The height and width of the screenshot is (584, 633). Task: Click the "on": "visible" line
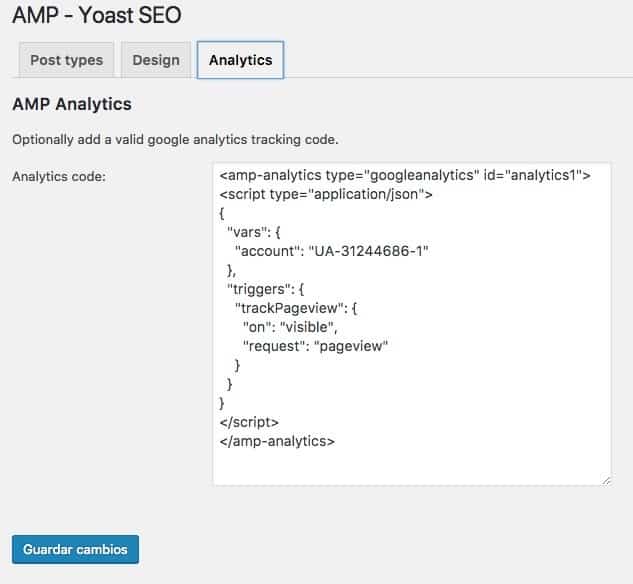(290, 327)
